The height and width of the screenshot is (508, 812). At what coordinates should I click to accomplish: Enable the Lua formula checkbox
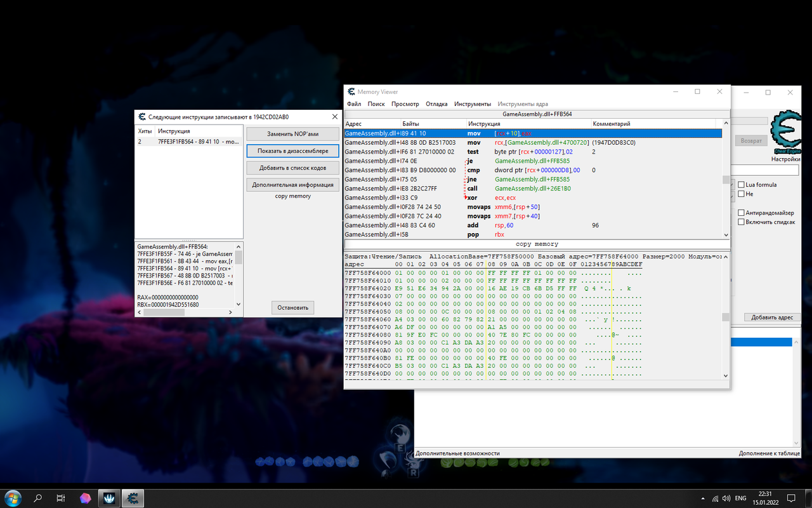click(x=742, y=185)
